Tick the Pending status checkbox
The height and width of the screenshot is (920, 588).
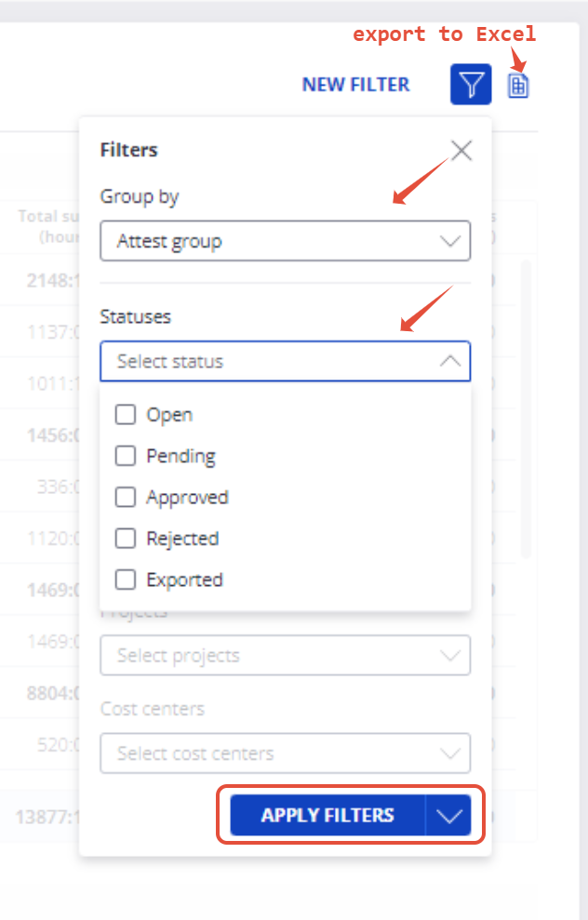tap(126, 456)
